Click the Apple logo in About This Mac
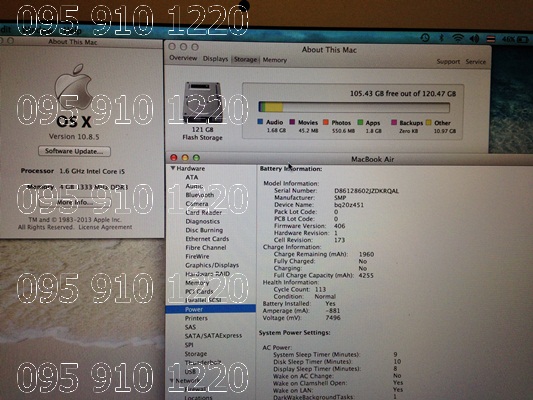Image resolution: width=533 pixels, height=400 pixels. coord(73,87)
